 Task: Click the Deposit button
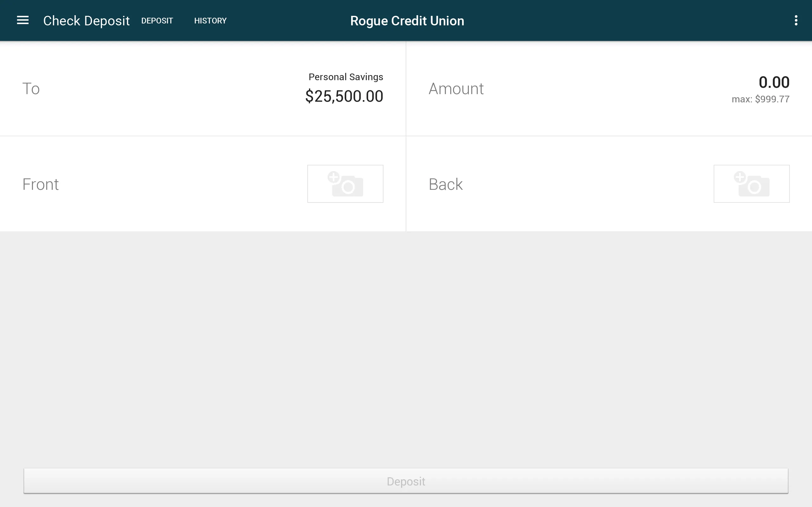[406, 481]
